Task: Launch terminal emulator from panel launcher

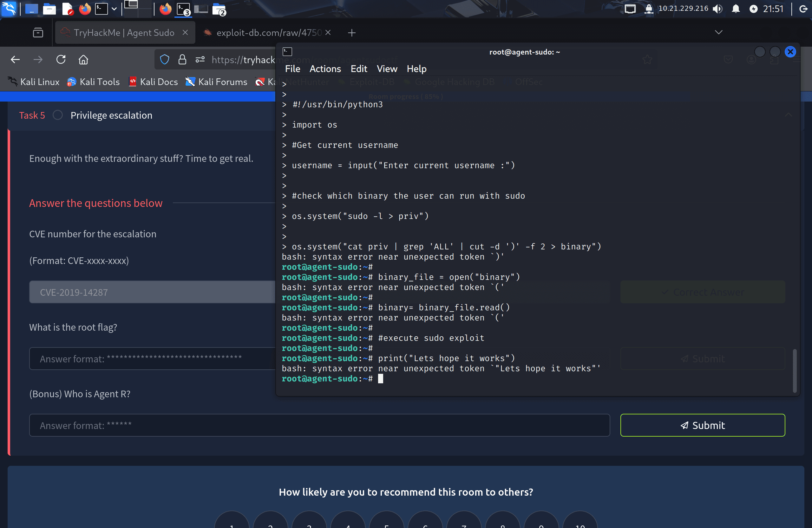Action: pos(101,9)
